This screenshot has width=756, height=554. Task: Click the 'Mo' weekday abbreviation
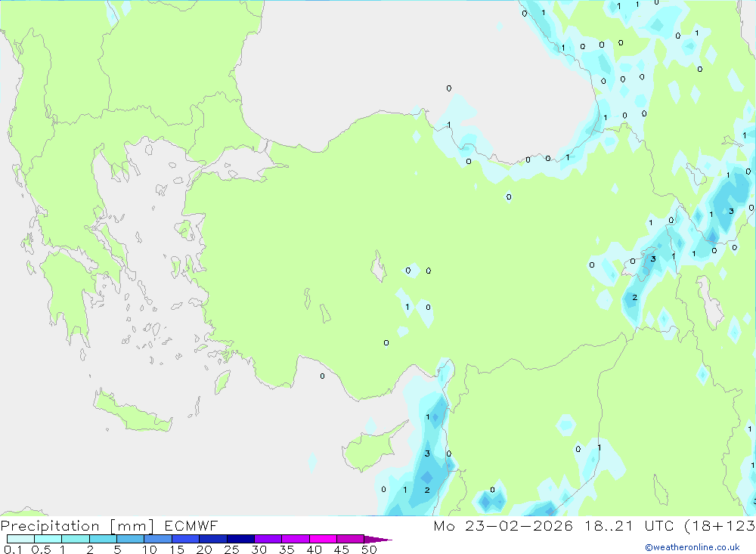point(444,525)
